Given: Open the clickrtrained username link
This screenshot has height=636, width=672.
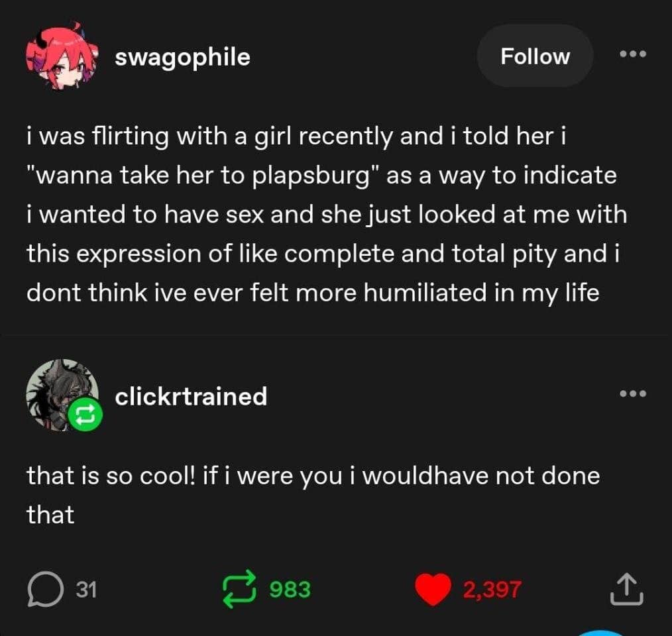Looking at the screenshot, I should click(x=191, y=396).
